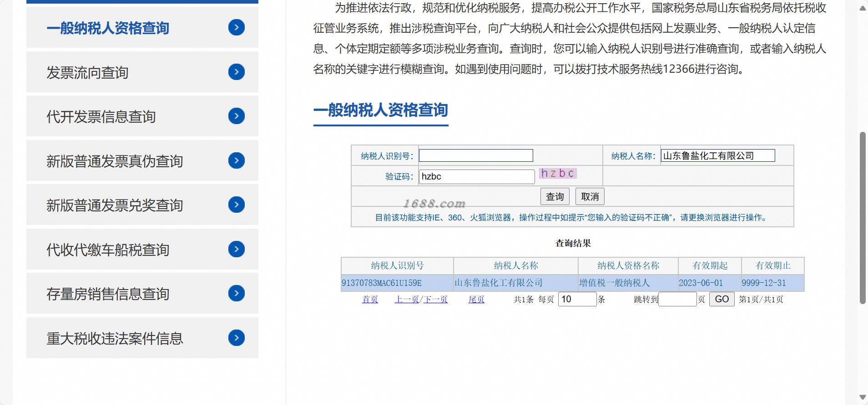868x405 pixels.
Task: Click arrow icon beside 新版普通发票真伪查询
Action: (237, 160)
